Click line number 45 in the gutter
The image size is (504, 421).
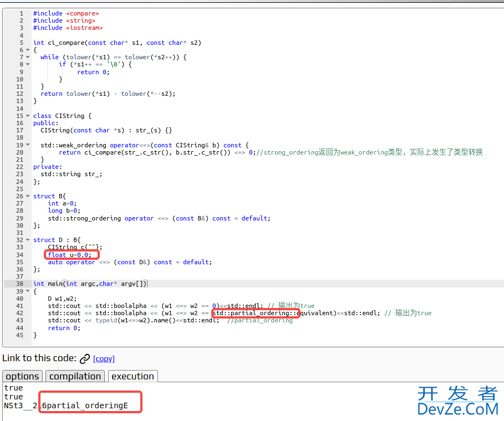[19, 335]
